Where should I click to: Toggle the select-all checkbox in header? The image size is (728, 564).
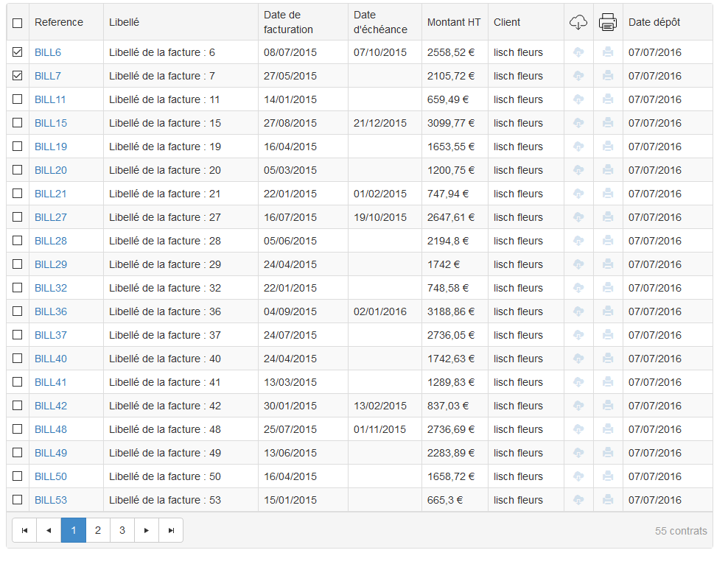[17, 23]
